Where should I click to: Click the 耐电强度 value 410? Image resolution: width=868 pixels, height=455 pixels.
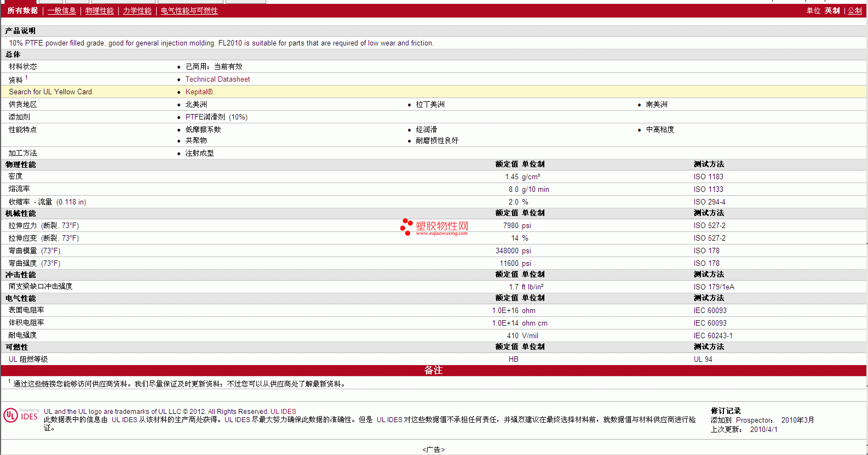[513, 335]
